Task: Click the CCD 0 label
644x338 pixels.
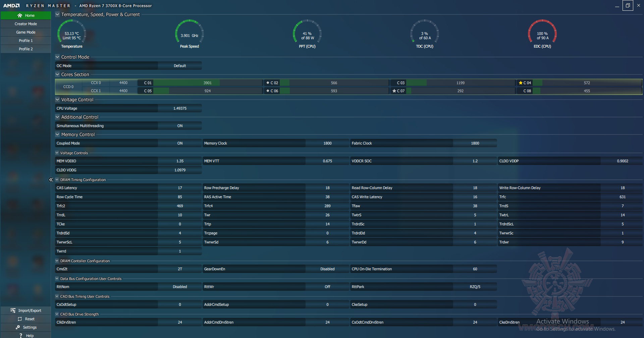Action: 68,87
